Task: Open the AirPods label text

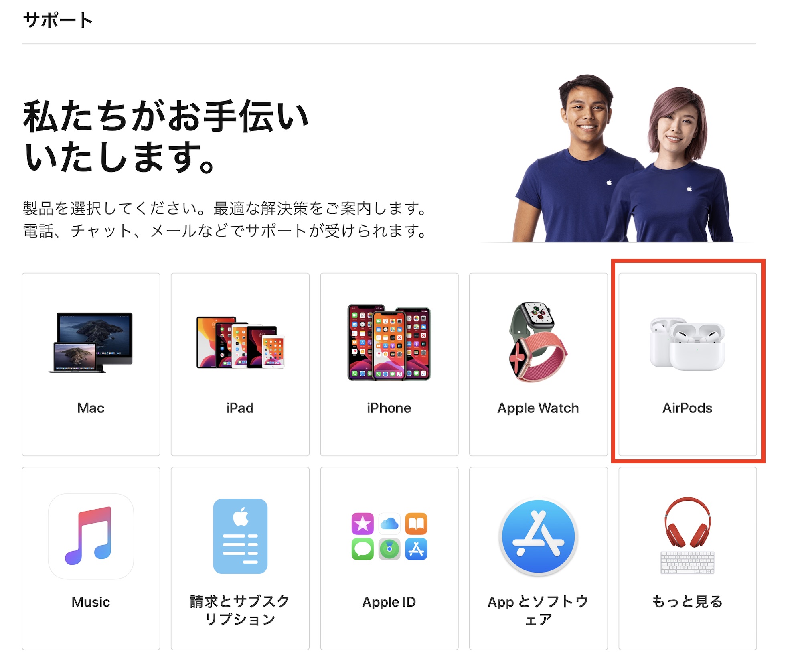Action: point(687,408)
